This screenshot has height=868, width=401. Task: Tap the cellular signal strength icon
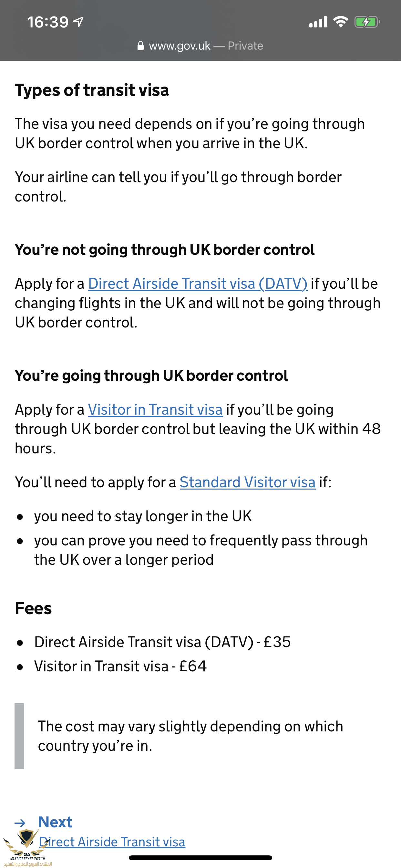(x=318, y=22)
